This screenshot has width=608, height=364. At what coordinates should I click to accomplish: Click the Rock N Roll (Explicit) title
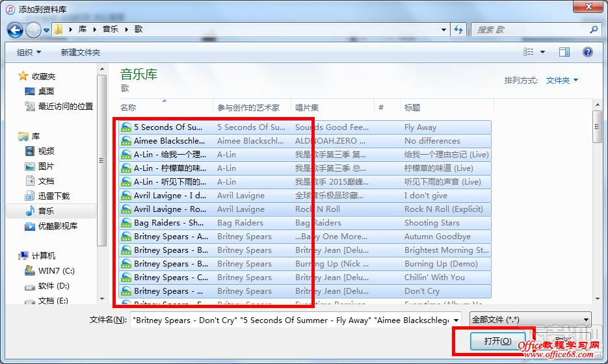(x=443, y=209)
